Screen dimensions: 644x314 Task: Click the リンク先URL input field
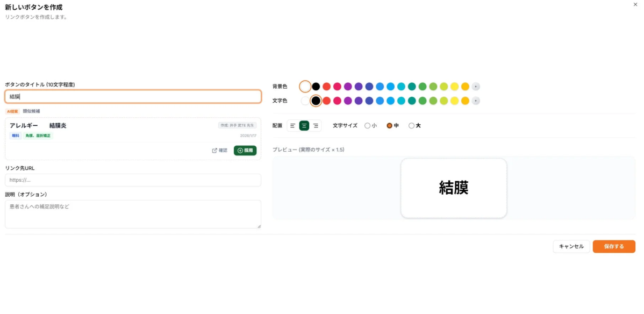[x=133, y=180]
